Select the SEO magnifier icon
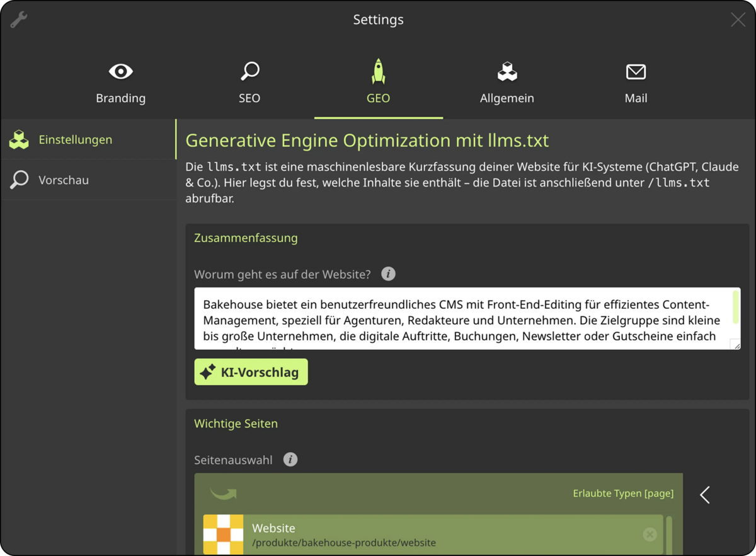 (249, 71)
